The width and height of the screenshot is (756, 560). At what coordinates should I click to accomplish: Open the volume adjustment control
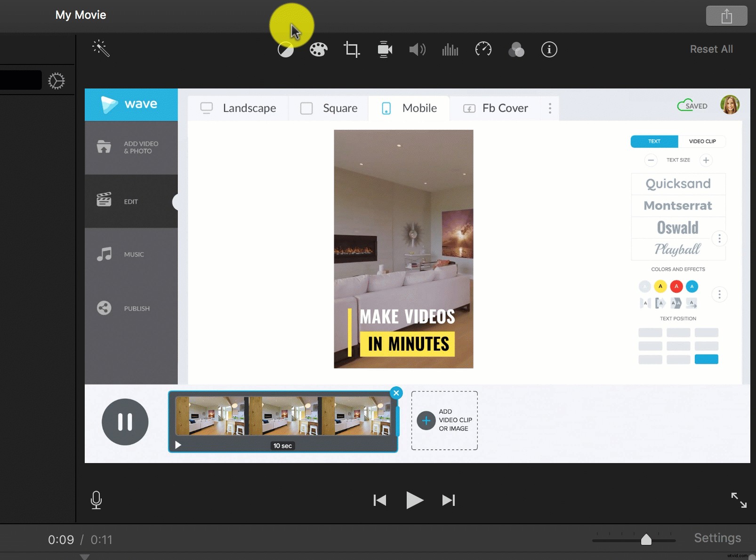[417, 49]
